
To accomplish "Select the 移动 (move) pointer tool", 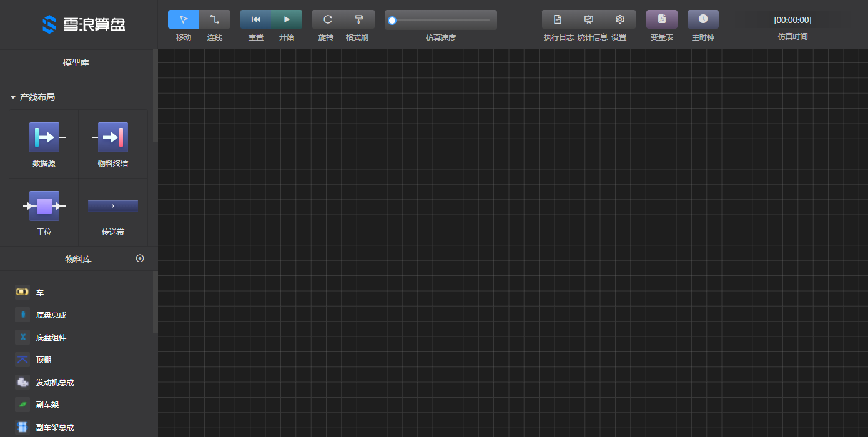I will (x=184, y=19).
